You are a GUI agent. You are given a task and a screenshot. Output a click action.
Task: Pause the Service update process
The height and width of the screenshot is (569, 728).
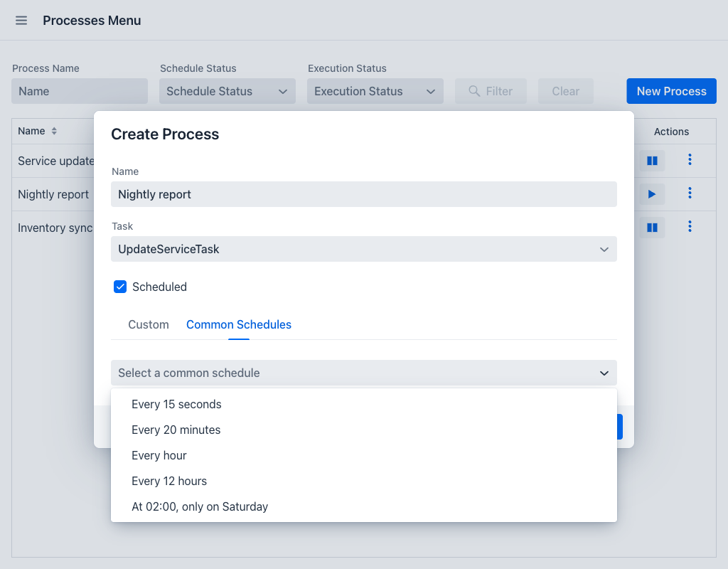tap(652, 161)
